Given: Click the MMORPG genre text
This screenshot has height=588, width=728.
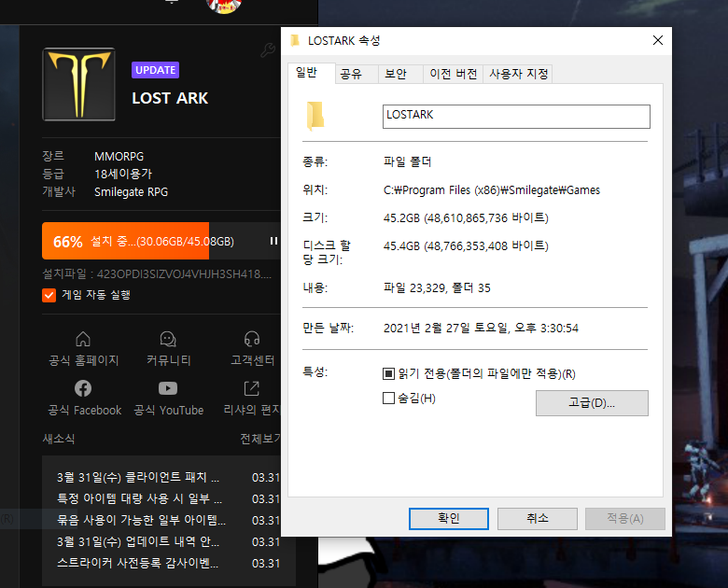Looking at the screenshot, I should tap(119, 157).
